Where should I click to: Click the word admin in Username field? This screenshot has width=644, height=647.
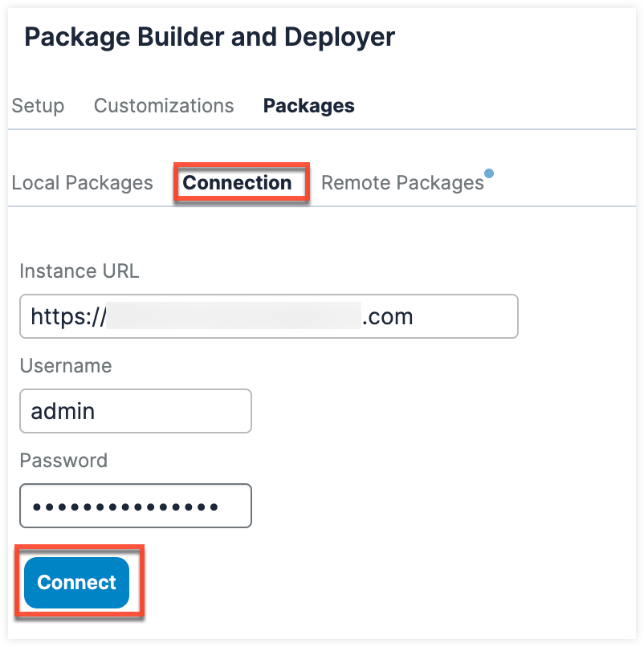point(63,411)
